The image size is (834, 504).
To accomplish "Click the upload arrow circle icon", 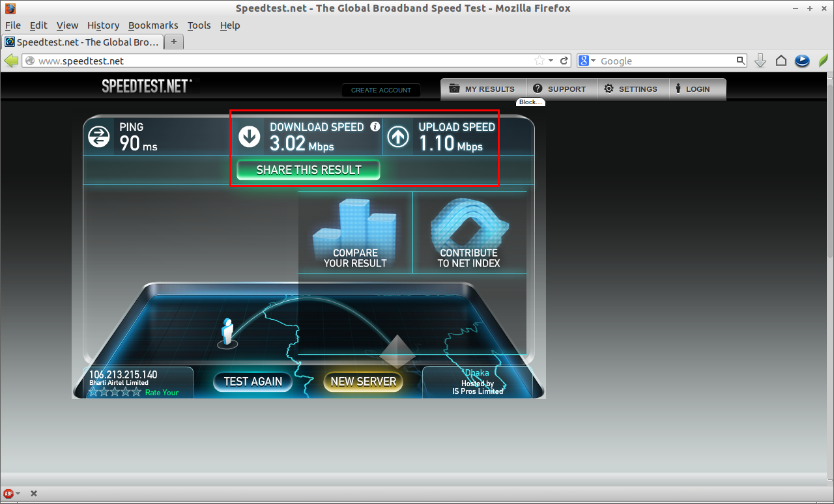I will [x=398, y=136].
